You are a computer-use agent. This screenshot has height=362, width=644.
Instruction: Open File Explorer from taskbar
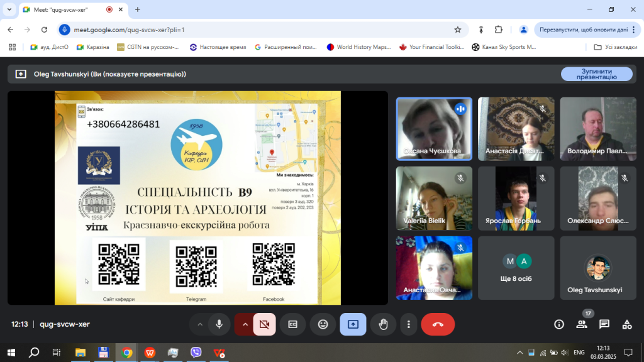click(80, 353)
